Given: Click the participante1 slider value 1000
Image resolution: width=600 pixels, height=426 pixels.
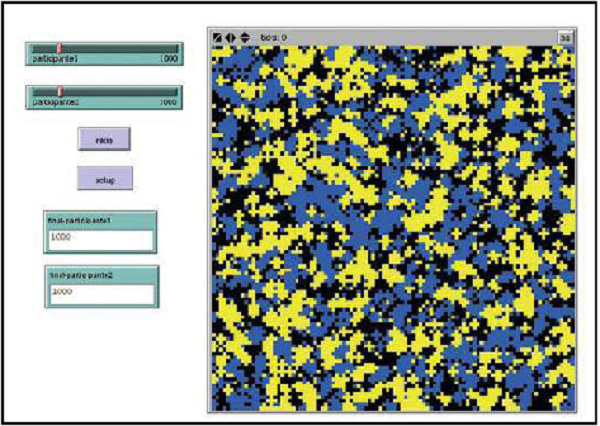Looking at the screenshot, I should (168, 59).
